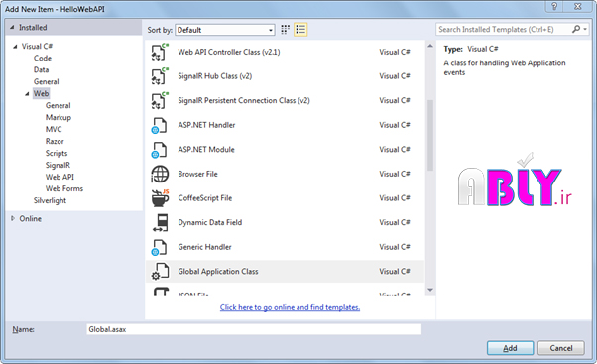This screenshot has height=364, width=597.
Task: Click the Name input field
Action: pos(254,329)
